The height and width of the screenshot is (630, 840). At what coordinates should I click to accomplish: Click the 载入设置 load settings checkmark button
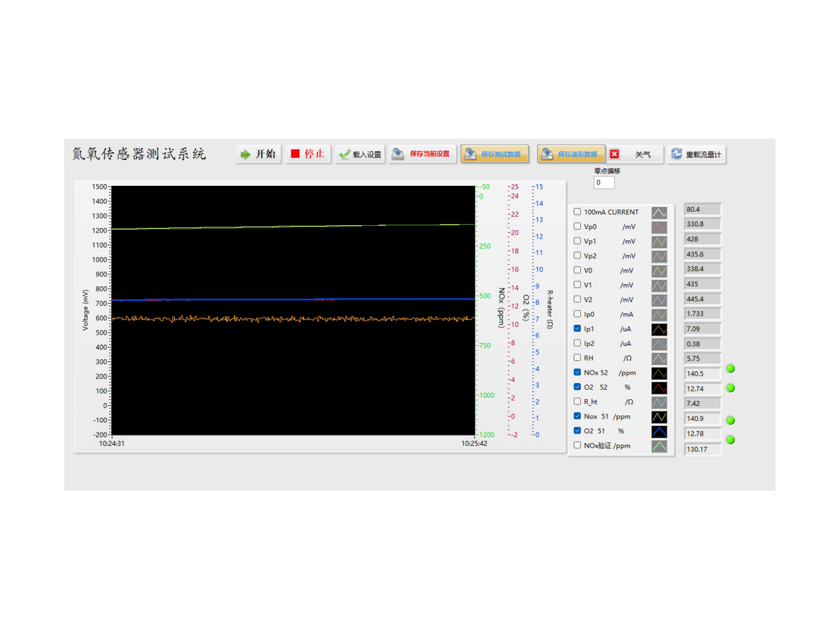pos(361,154)
